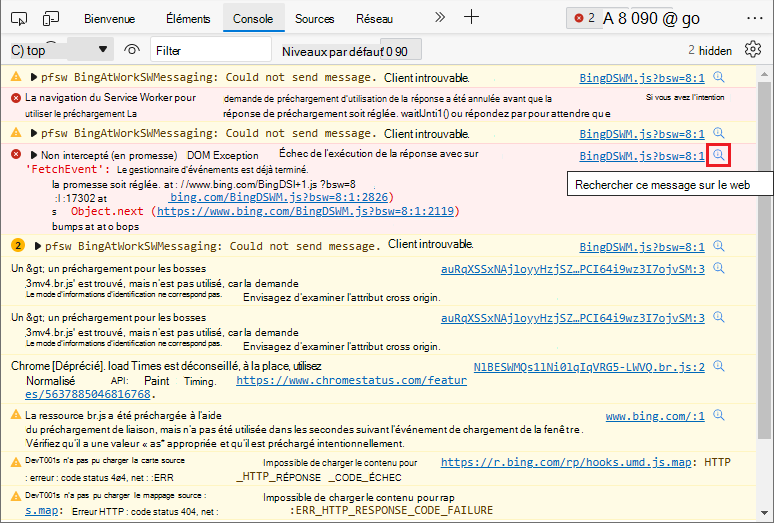
Task: Open BingDSWM.js link in second warning row
Action: coord(642,134)
